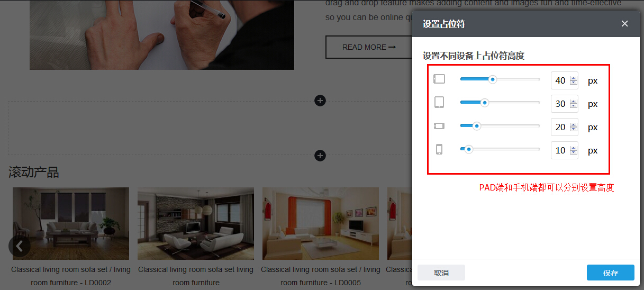The height and width of the screenshot is (290, 644).
Task: Click the landscape phone device icon
Action: (x=439, y=126)
